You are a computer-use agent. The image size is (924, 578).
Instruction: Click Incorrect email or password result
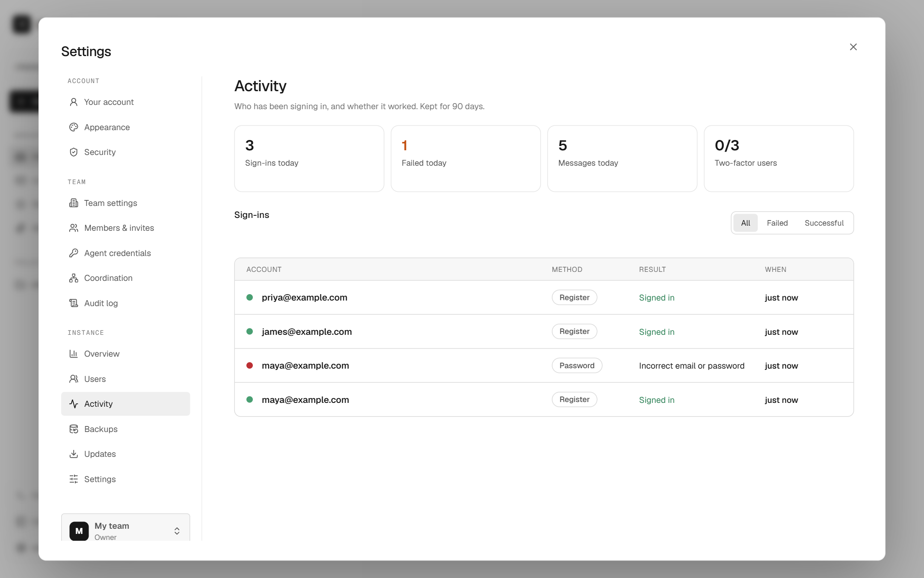(x=692, y=366)
